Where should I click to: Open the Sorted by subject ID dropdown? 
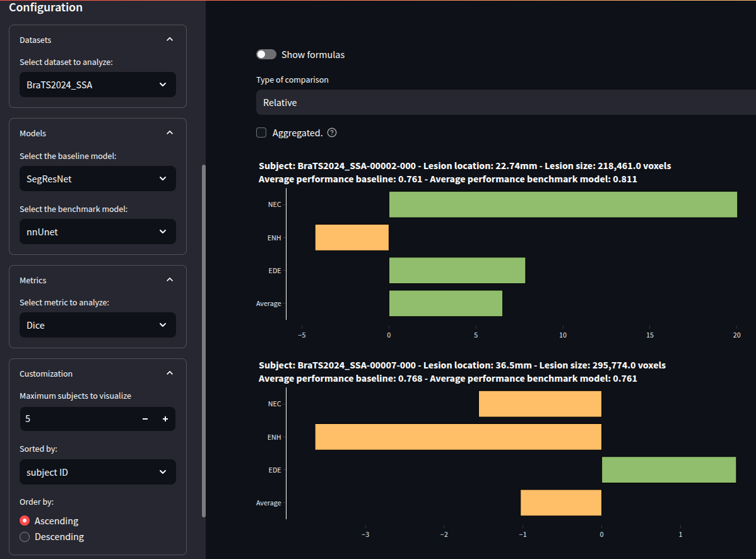point(98,472)
